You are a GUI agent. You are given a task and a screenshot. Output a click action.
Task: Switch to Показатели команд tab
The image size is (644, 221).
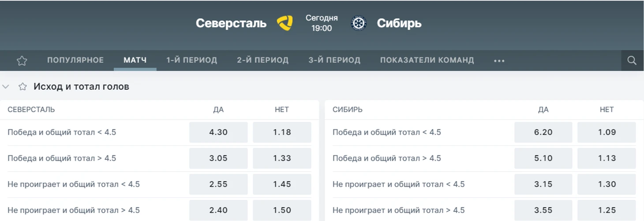427,60
